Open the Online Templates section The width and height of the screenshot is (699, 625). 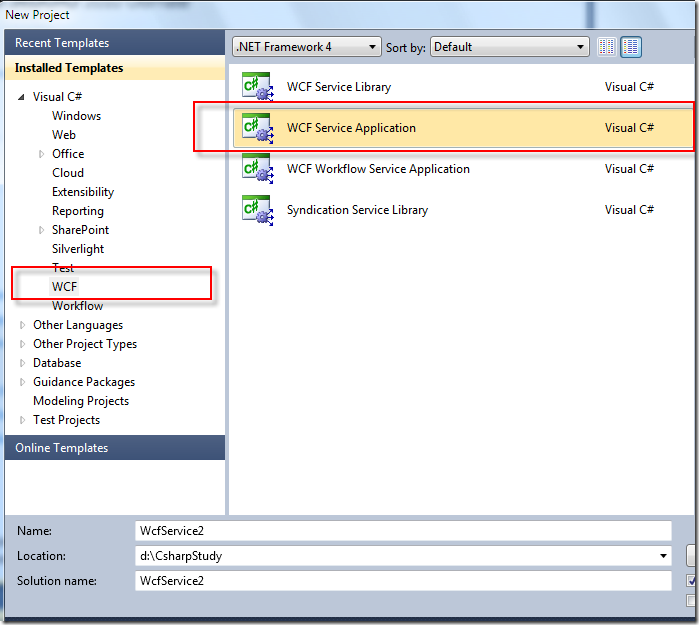click(x=115, y=448)
